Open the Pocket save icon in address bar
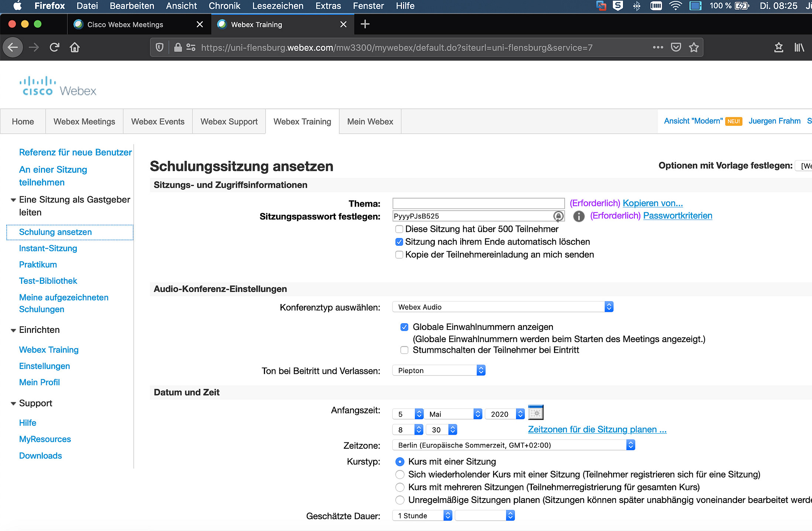 (x=676, y=47)
